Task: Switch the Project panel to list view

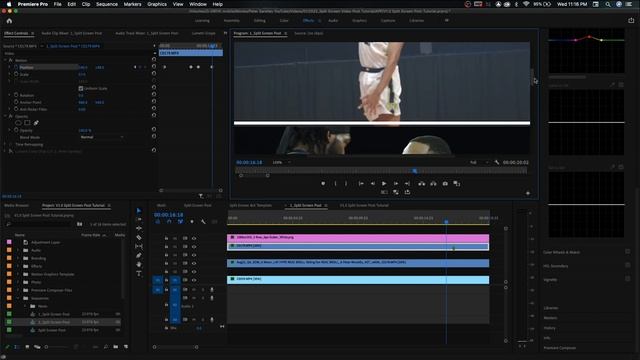Action: coord(17,347)
